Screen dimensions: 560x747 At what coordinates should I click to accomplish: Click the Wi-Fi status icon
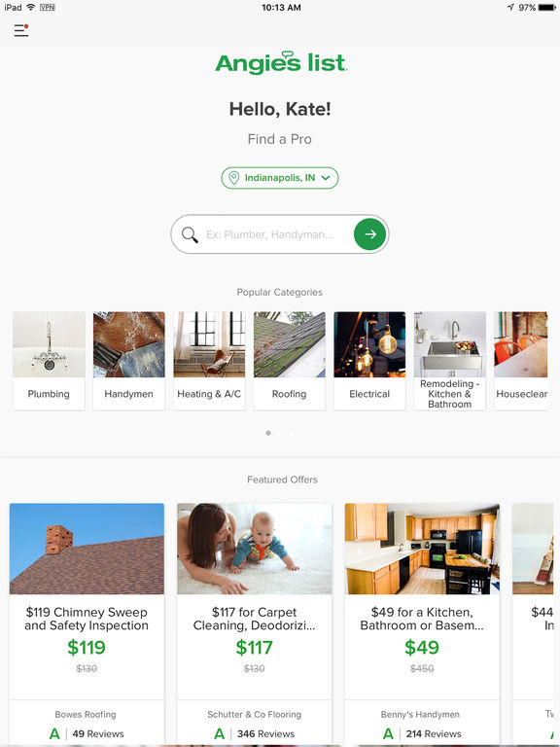coord(31,7)
